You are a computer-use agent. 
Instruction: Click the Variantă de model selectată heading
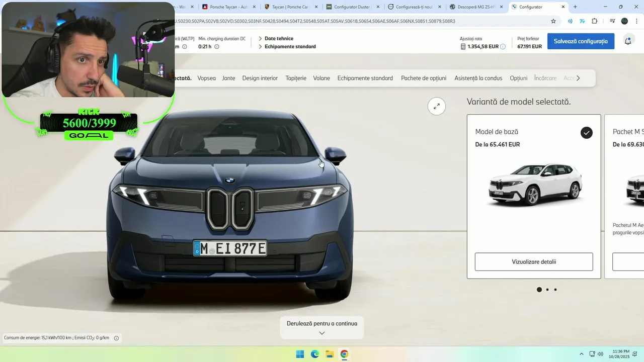(519, 102)
